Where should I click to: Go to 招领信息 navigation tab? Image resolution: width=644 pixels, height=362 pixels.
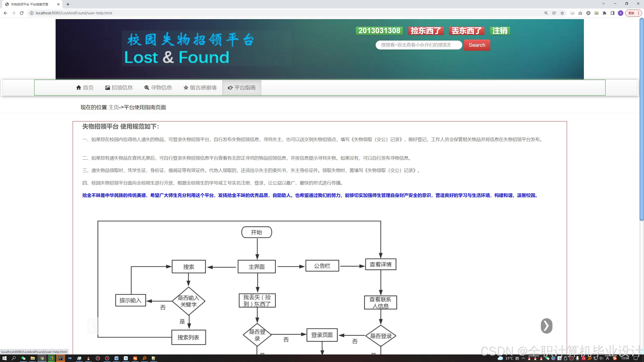[119, 87]
